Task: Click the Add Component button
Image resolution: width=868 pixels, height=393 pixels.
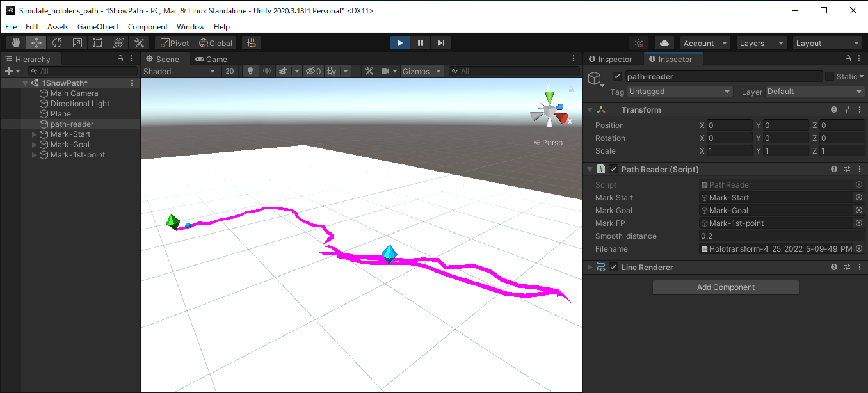Action: pos(726,287)
